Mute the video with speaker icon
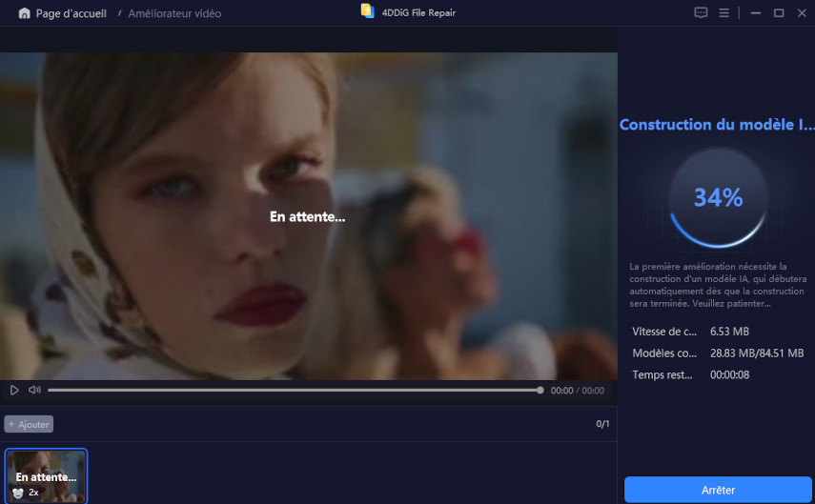Viewport: 815px width, 504px height. [34, 390]
